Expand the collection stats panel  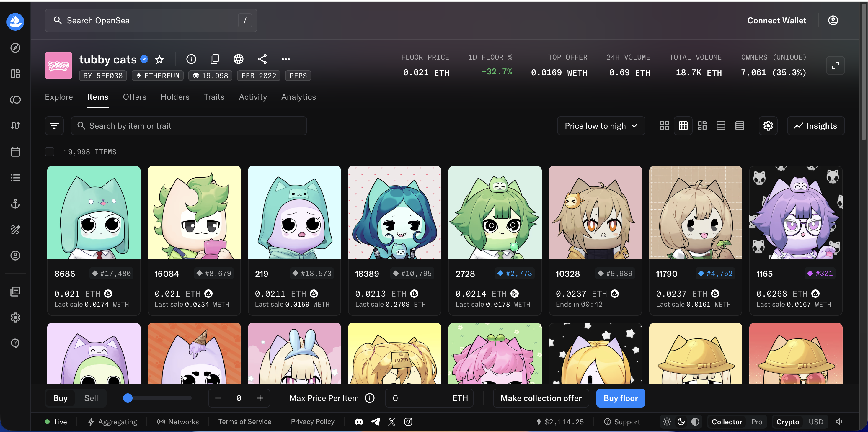835,66
